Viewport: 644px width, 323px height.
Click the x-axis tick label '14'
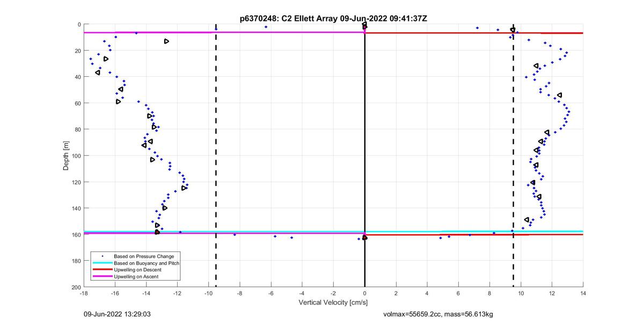(x=583, y=294)
